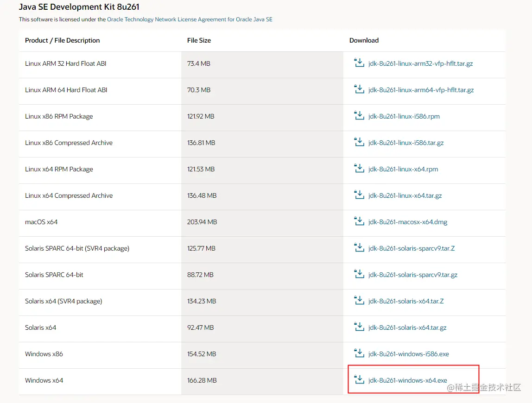532x403 pixels.
Task: Click the '166.28 MB' file size
Action: click(x=202, y=381)
